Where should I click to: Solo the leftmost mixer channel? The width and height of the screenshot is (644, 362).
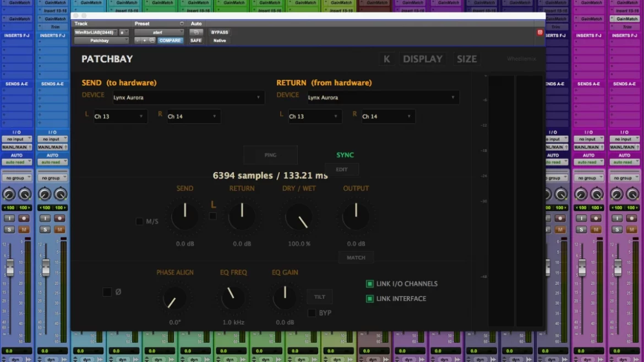click(9, 229)
